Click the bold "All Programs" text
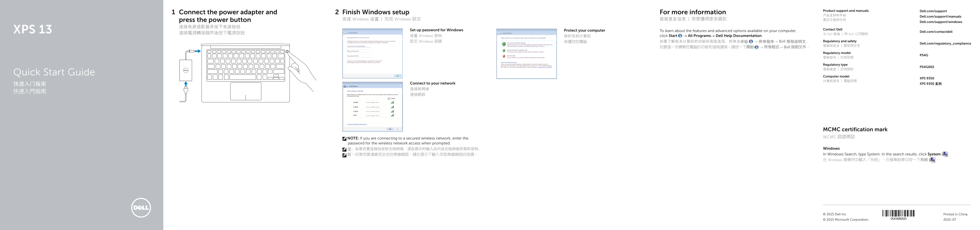 pos(699,36)
